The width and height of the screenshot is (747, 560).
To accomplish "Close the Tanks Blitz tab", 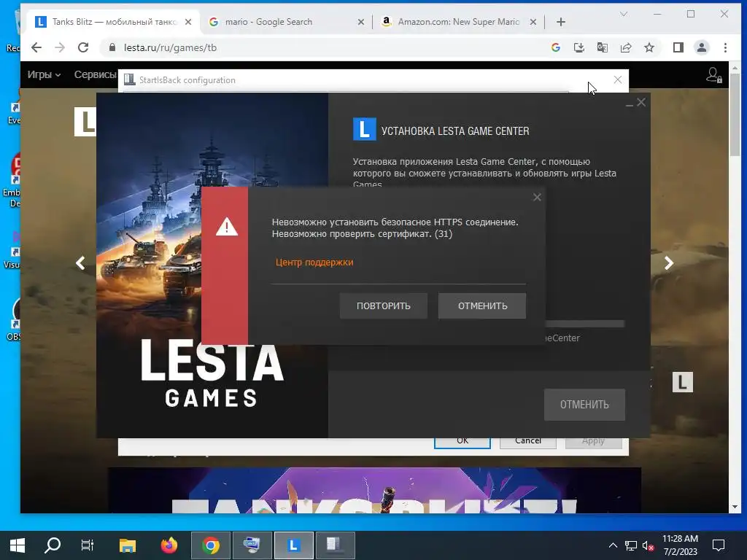I will [x=188, y=22].
